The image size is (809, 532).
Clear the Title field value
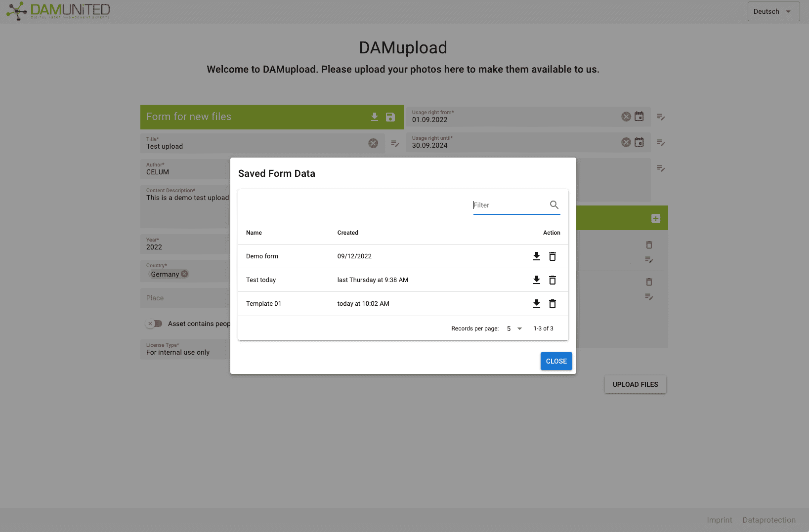(373, 143)
